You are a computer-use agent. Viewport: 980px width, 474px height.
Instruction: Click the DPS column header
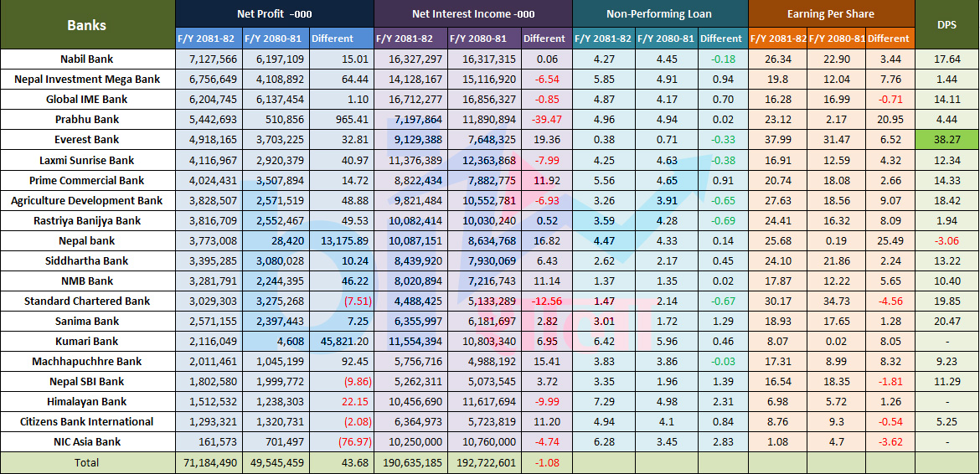[946, 26]
